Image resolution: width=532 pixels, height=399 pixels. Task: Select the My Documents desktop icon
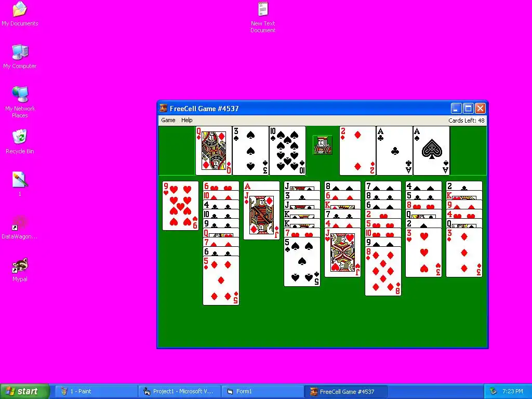(20, 14)
